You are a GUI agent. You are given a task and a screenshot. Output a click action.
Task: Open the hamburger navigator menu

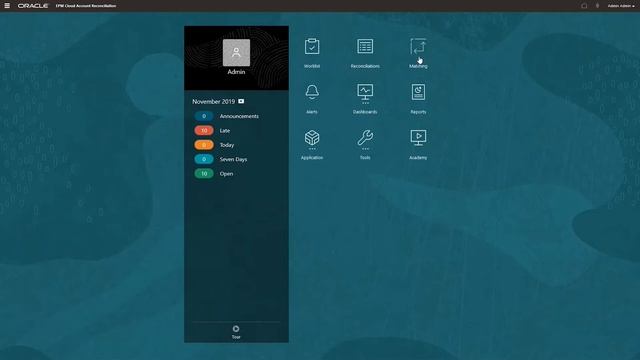pos(7,6)
